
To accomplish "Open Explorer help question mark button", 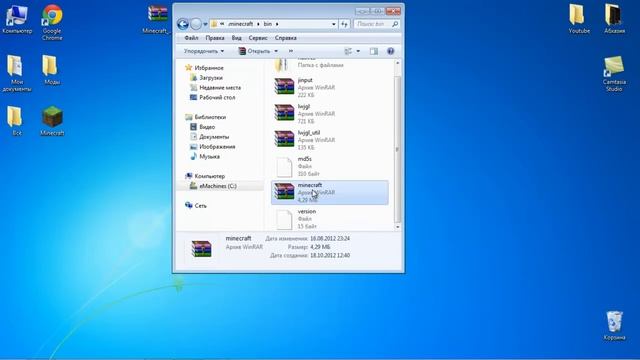I will 390,51.
